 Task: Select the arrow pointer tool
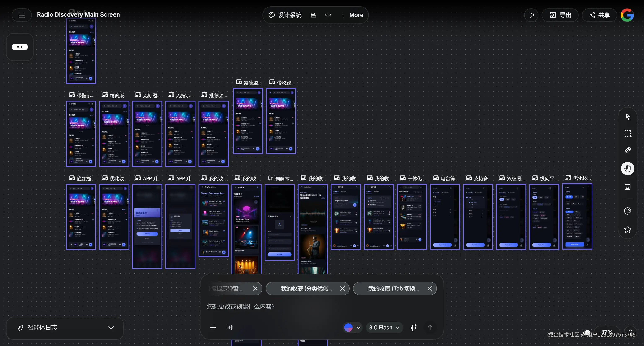[x=627, y=117]
